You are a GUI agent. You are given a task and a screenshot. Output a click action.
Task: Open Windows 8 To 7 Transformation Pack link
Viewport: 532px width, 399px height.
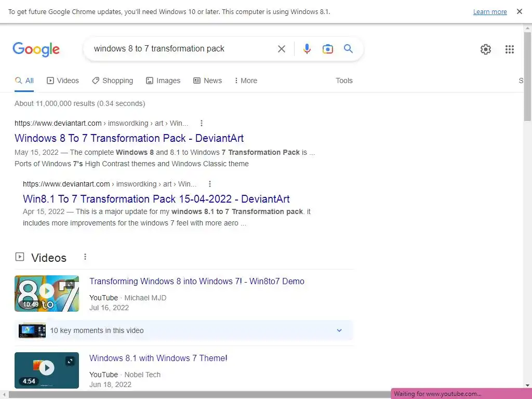(x=129, y=138)
